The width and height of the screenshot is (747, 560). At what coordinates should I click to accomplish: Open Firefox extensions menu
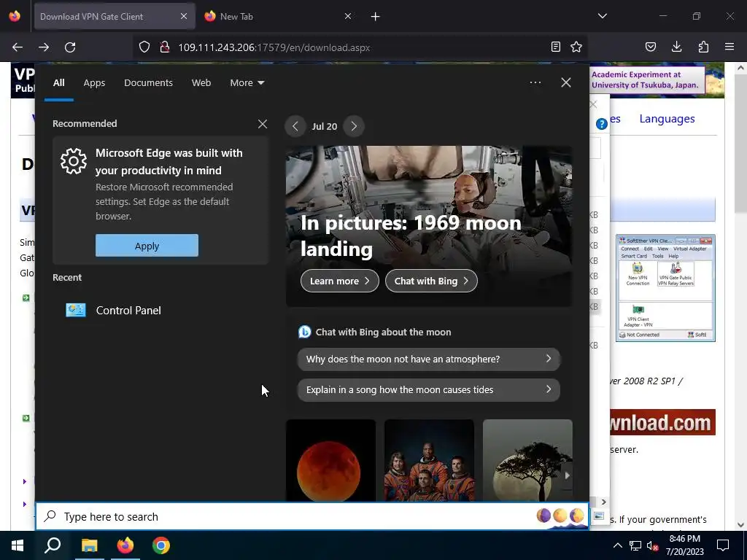click(x=703, y=47)
